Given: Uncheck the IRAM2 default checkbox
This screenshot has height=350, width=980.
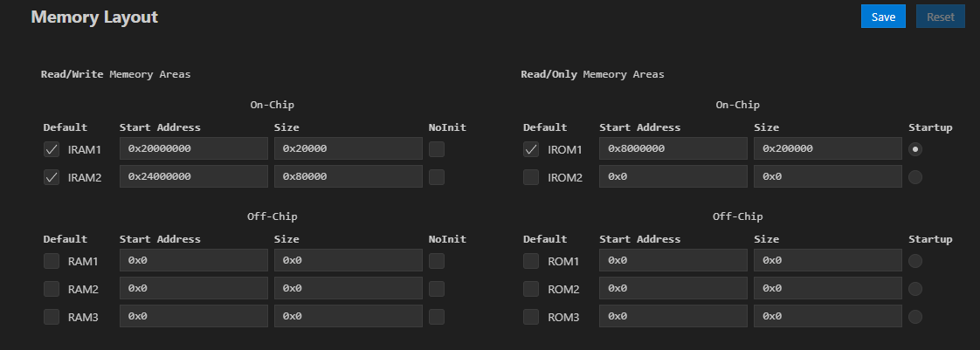Looking at the screenshot, I should pos(52,177).
